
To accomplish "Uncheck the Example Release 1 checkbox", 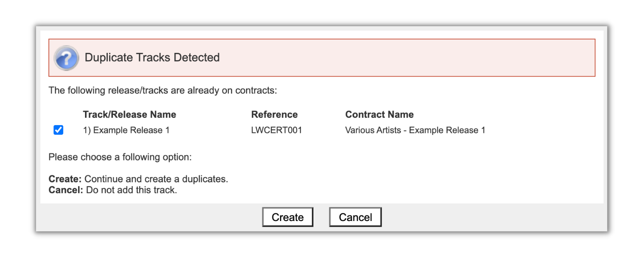I will pos(58,130).
